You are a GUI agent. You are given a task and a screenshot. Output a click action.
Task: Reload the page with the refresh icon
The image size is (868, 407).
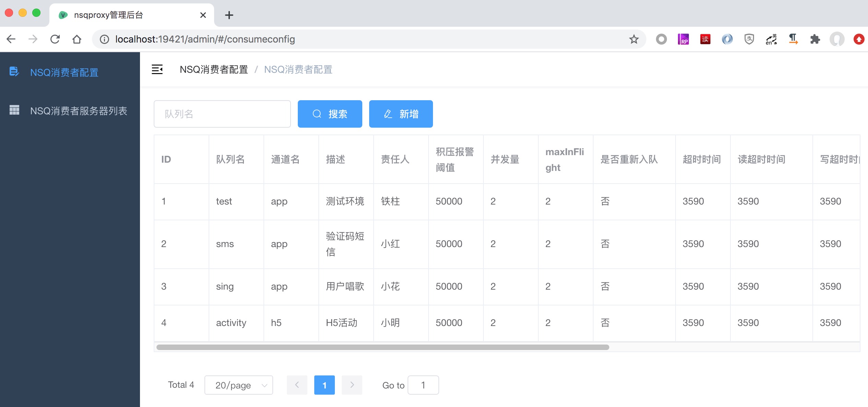(55, 39)
